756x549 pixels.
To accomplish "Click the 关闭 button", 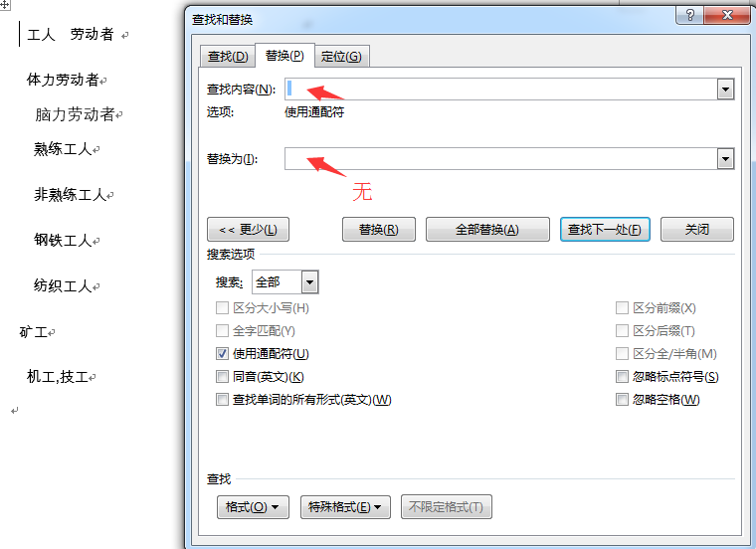I will click(x=697, y=229).
